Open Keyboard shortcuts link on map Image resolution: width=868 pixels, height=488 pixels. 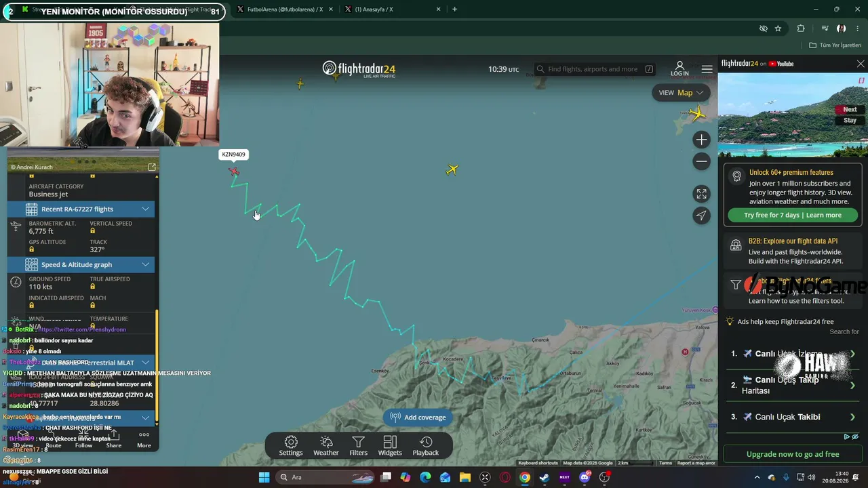[538, 463]
